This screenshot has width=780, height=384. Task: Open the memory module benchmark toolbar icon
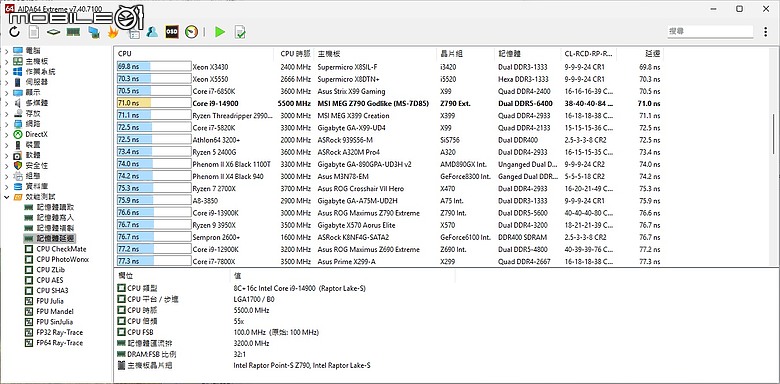tap(73, 32)
